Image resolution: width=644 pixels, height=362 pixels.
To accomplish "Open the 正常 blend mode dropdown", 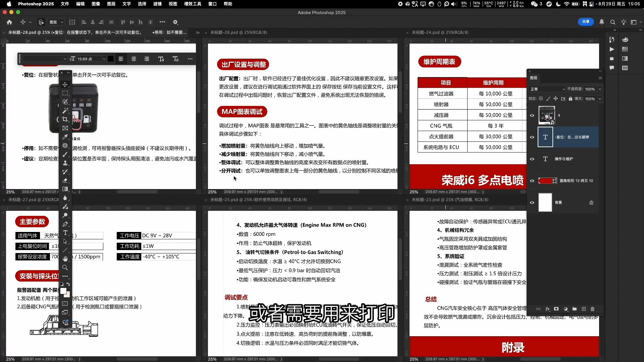I will click(547, 89).
